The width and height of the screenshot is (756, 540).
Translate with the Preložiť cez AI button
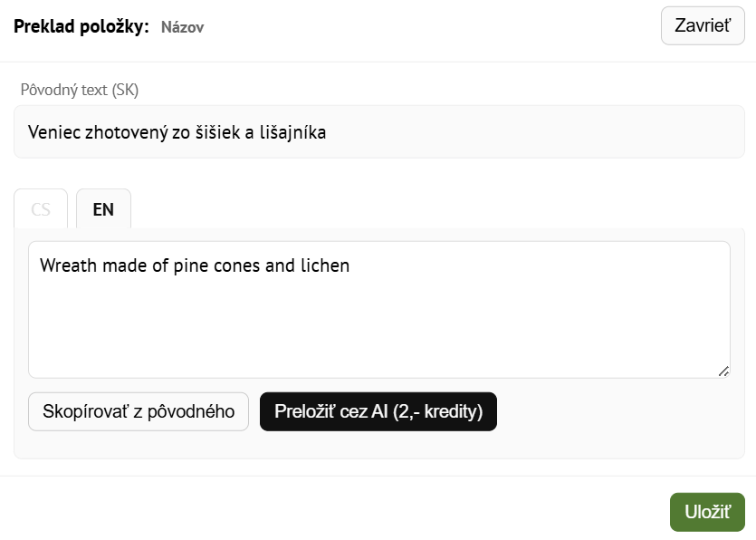click(378, 411)
